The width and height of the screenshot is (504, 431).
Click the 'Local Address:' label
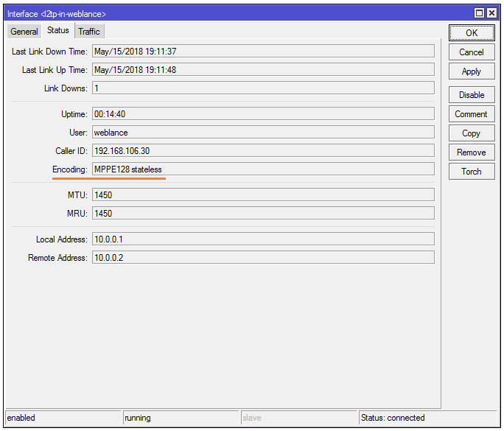61,239
